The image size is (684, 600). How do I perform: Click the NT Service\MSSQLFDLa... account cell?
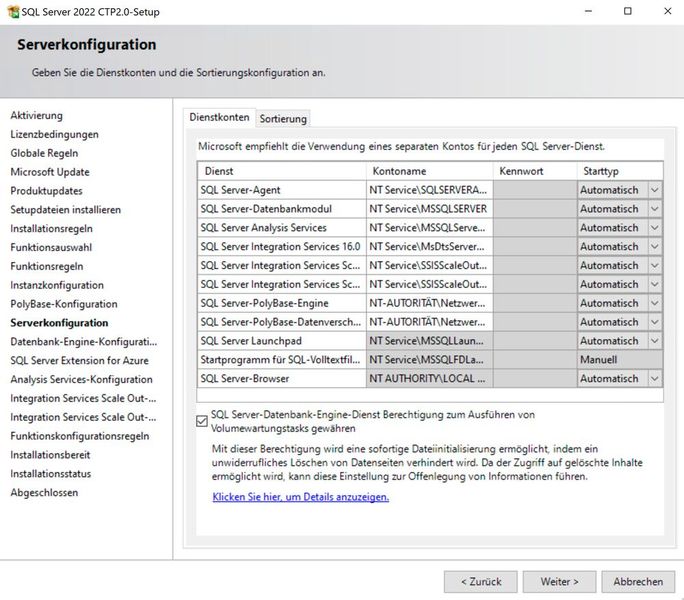(x=430, y=360)
